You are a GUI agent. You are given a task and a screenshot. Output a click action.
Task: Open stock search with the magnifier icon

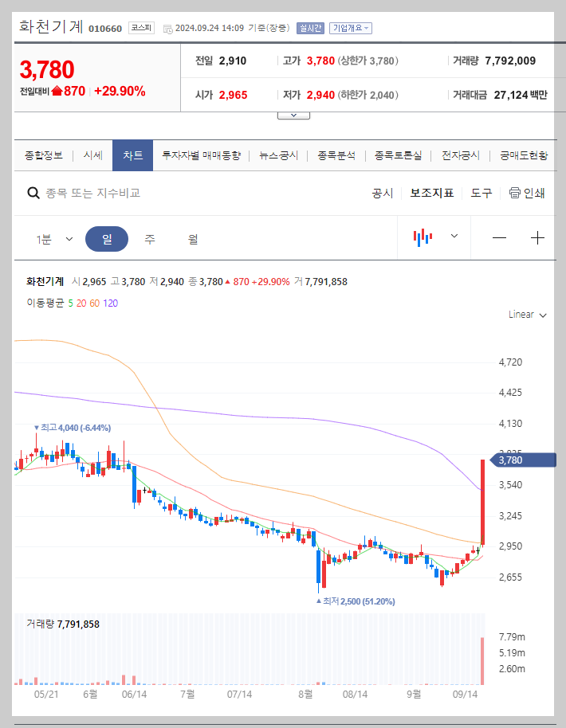click(x=33, y=192)
